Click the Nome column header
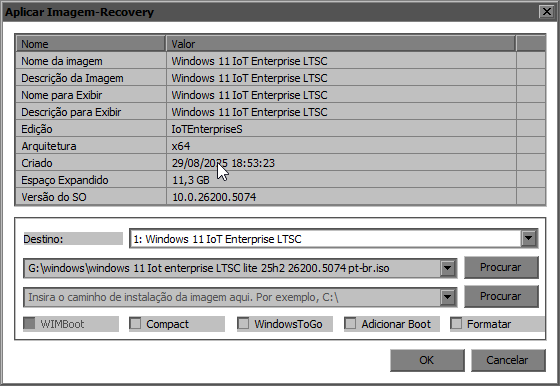The height and width of the screenshot is (386, 560). [x=90, y=44]
